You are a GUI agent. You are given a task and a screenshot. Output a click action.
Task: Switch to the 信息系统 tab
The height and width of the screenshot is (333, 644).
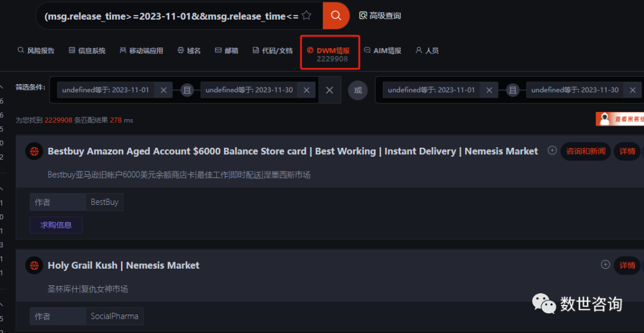point(87,51)
